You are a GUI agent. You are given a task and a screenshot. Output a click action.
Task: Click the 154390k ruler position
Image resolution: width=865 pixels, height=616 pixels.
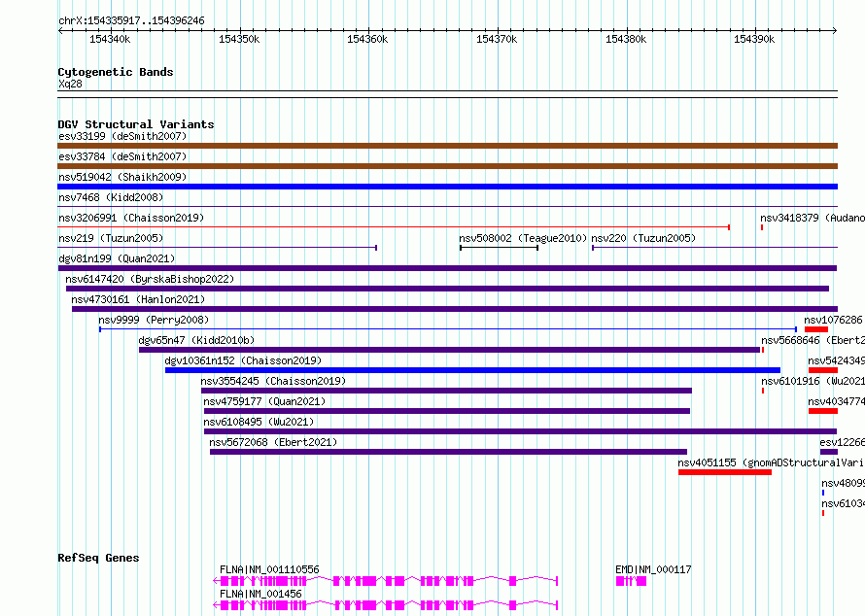tap(754, 39)
